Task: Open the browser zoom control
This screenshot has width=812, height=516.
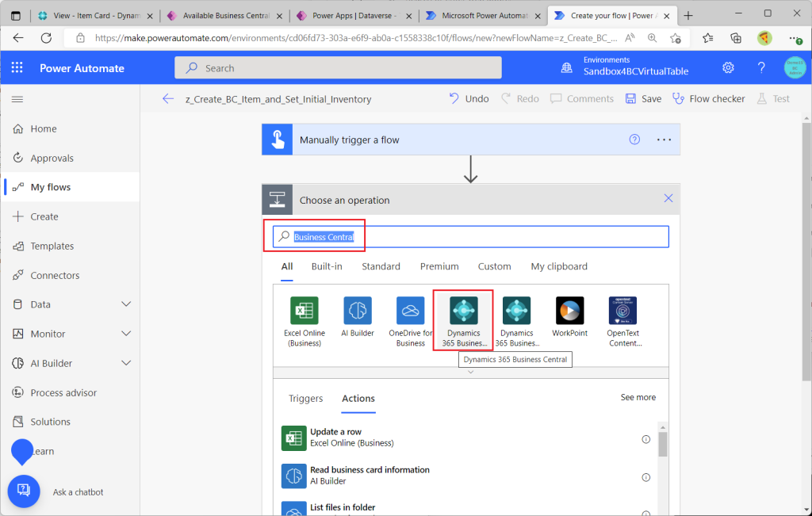Action: tap(652, 38)
